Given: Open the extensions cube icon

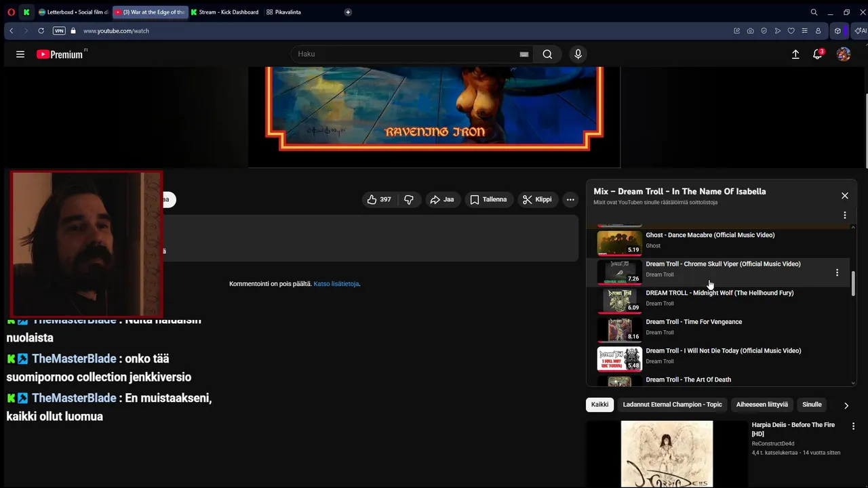Looking at the screenshot, I should click(x=838, y=30).
